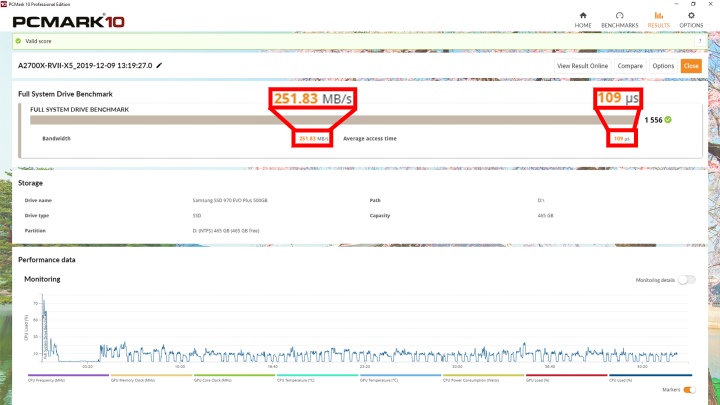Restore down the PCMark 10 window
This screenshot has width=720, height=405.
(x=693, y=4)
